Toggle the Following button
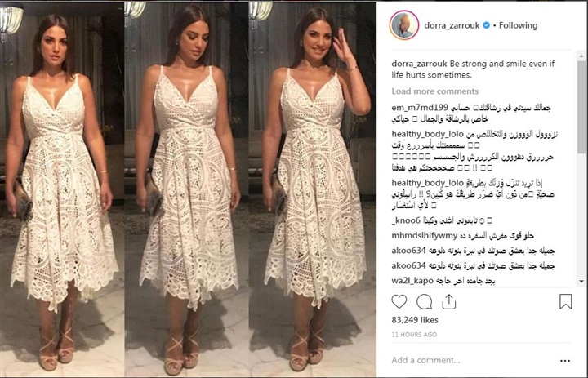 [518, 25]
